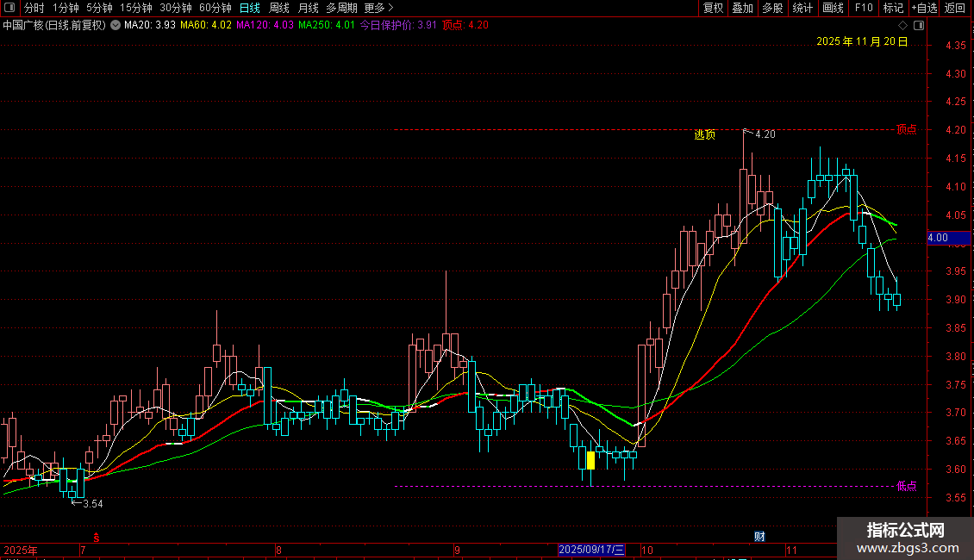Screen dimensions: 974x560
Task: Click the diamond icon above the chart
Action: (903, 26)
